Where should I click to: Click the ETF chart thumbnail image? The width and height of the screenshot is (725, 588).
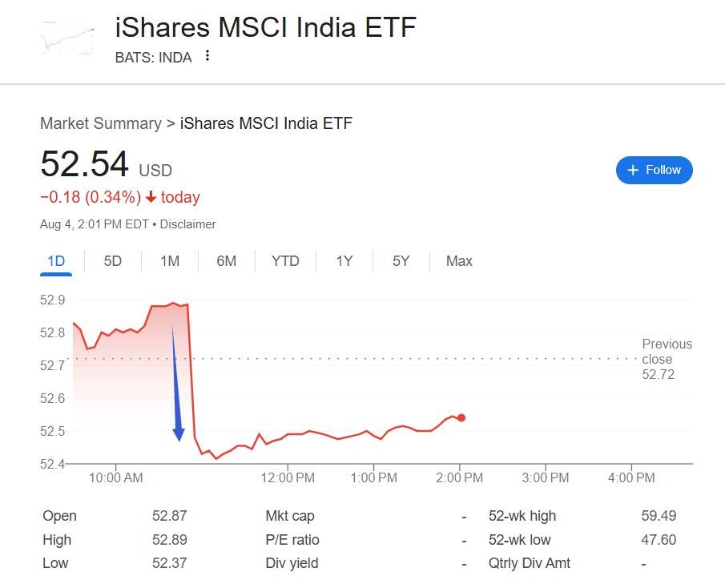(x=68, y=37)
